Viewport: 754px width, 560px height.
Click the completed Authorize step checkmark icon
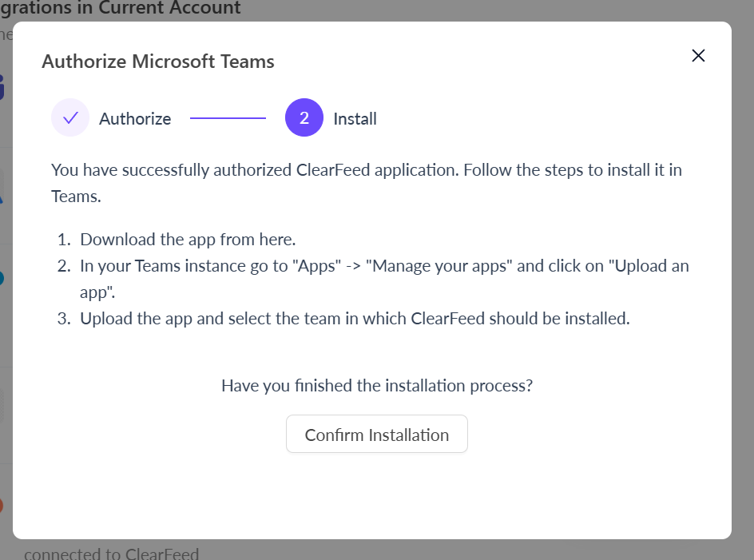tap(70, 118)
